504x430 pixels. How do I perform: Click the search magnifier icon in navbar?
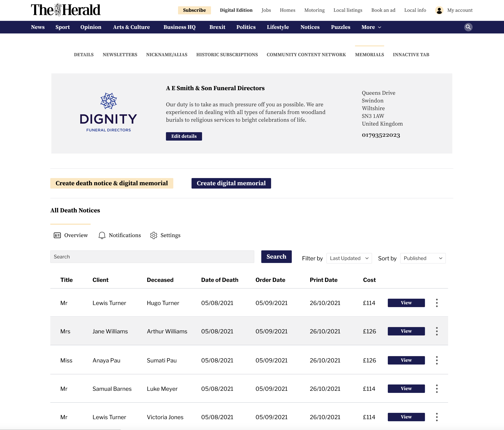pyautogui.click(x=468, y=27)
